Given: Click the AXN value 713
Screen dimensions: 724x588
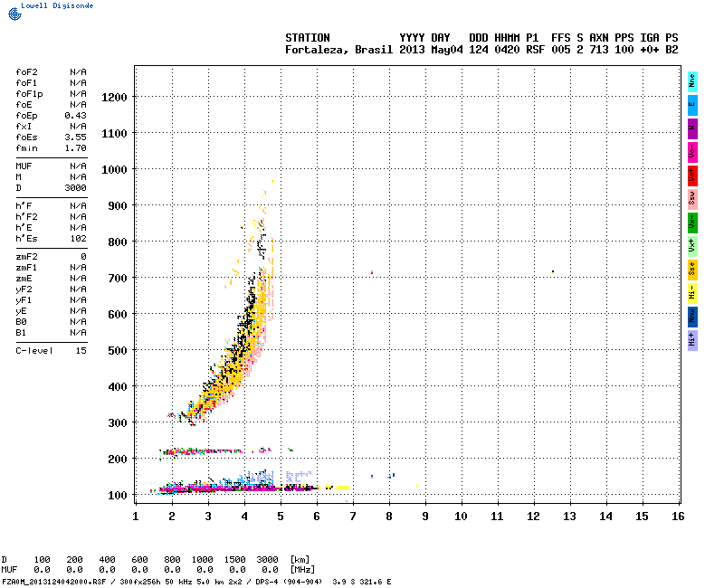Looking at the screenshot, I should tap(599, 50).
